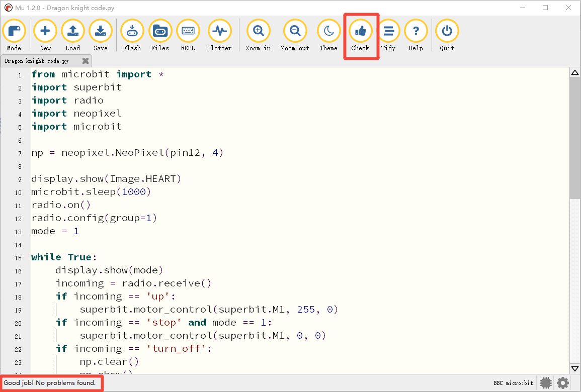Image resolution: width=581 pixels, height=392 pixels.
Task: Zoom-in the editor text
Action: tap(258, 36)
